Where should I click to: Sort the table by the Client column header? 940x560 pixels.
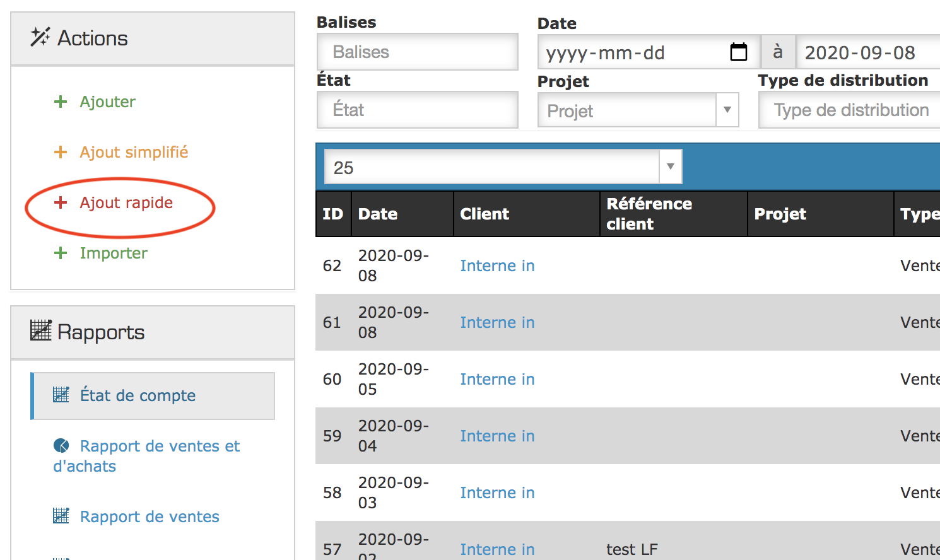tap(485, 214)
